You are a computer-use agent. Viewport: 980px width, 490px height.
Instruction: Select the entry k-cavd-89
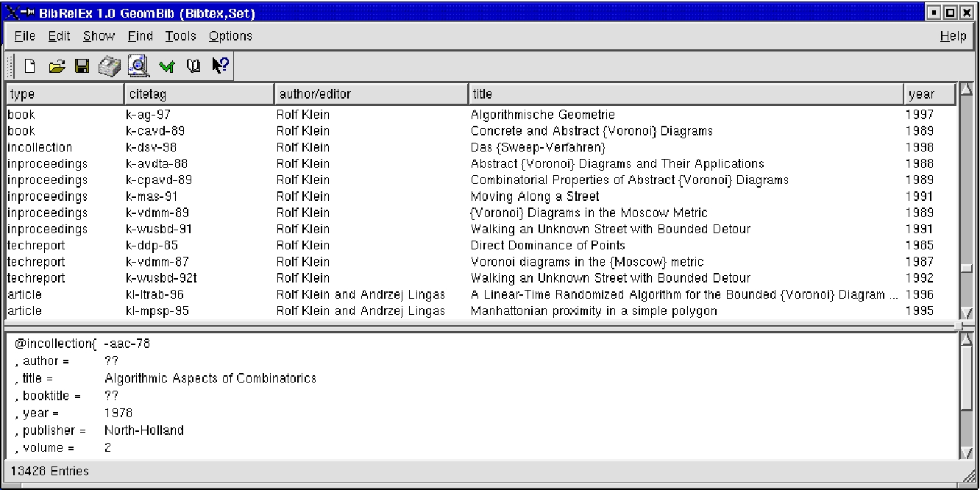tap(481, 131)
